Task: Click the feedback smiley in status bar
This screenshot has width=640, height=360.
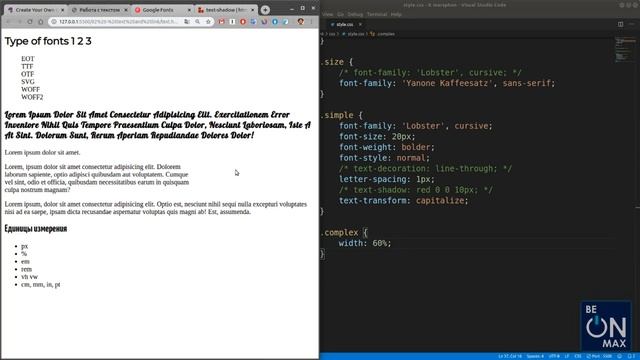Action: click(620, 356)
